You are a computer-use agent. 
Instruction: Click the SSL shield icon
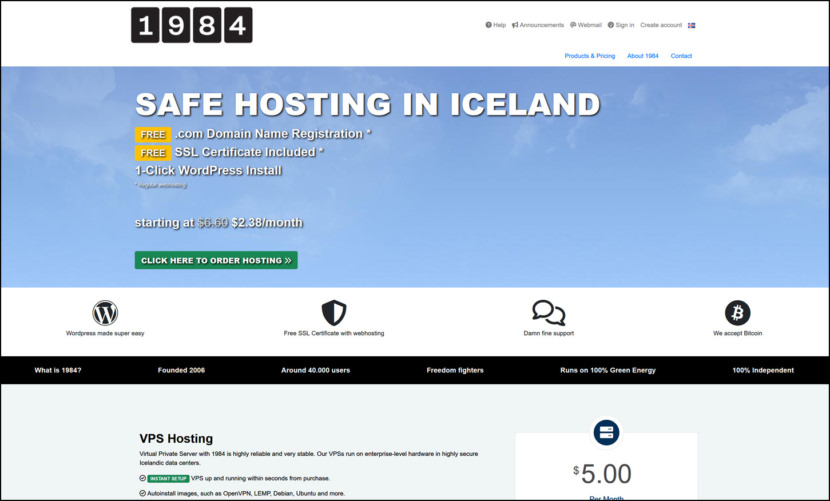coord(334,312)
